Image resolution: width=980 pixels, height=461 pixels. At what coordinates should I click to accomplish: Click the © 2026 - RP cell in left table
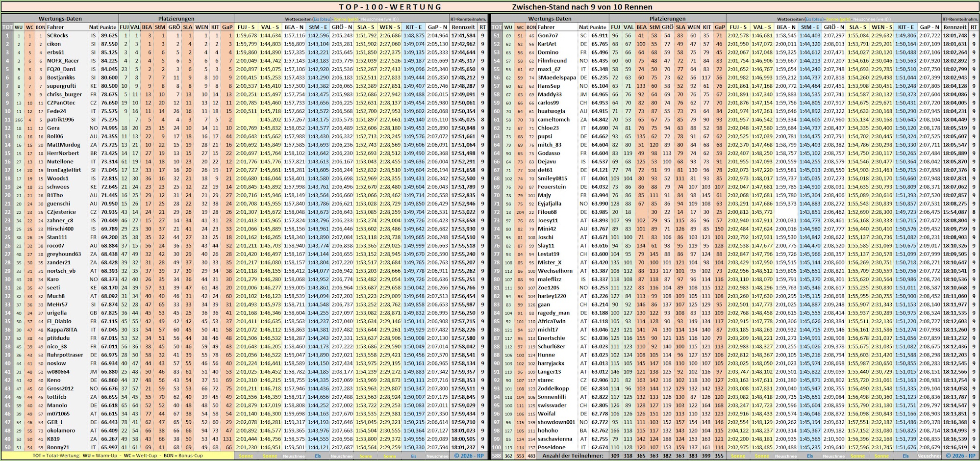pos(468,456)
